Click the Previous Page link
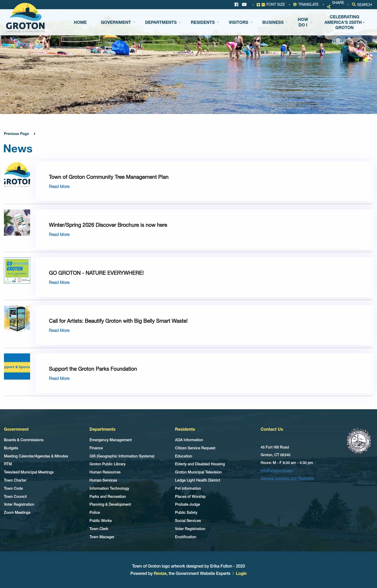Screen dimensions: 377x588 pyautogui.click(x=16, y=134)
